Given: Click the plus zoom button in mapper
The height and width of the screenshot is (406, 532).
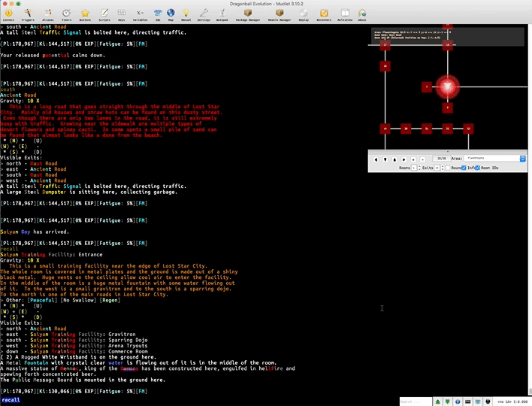Looking at the screenshot, I should click(x=413, y=159).
